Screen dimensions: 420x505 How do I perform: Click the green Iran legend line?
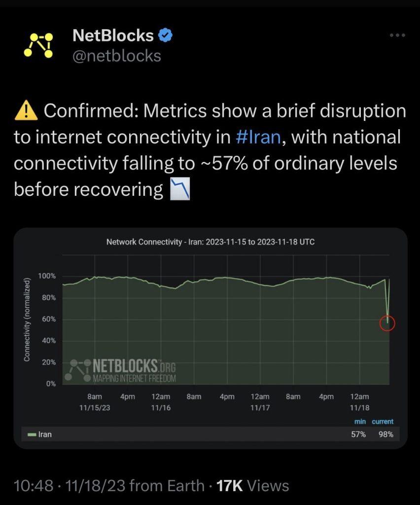[32, 434]
